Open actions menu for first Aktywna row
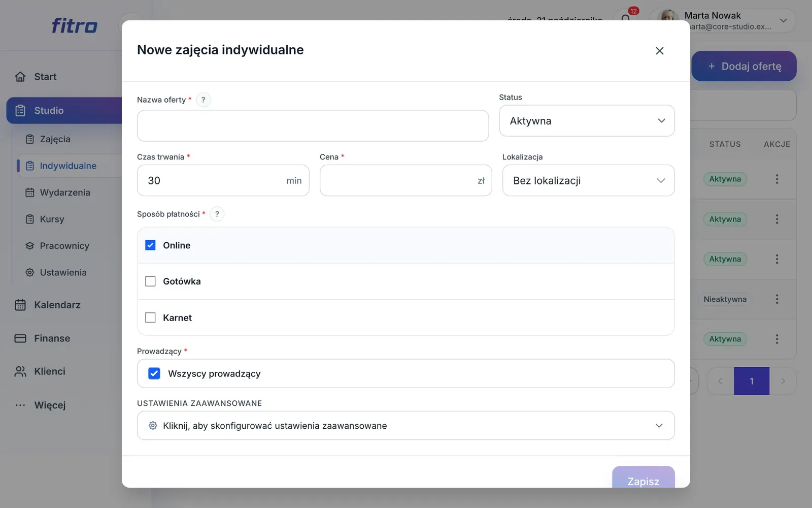The width and height of the screenshot is (812, 508). click(776, 179)
